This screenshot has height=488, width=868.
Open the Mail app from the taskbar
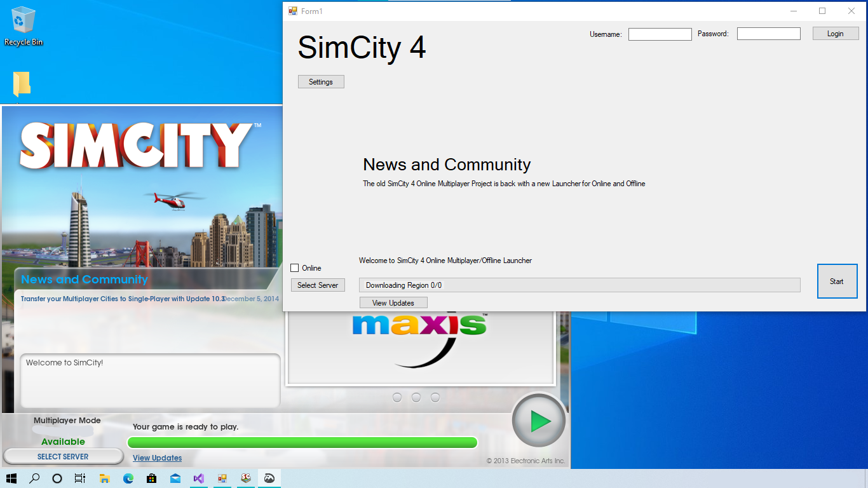click(175, 478)
